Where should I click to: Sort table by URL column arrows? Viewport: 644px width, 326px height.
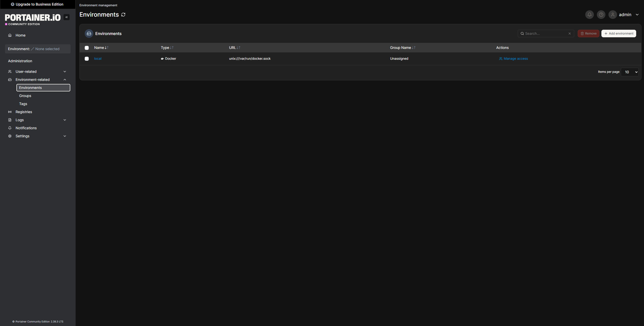click(x=238, y=48)
